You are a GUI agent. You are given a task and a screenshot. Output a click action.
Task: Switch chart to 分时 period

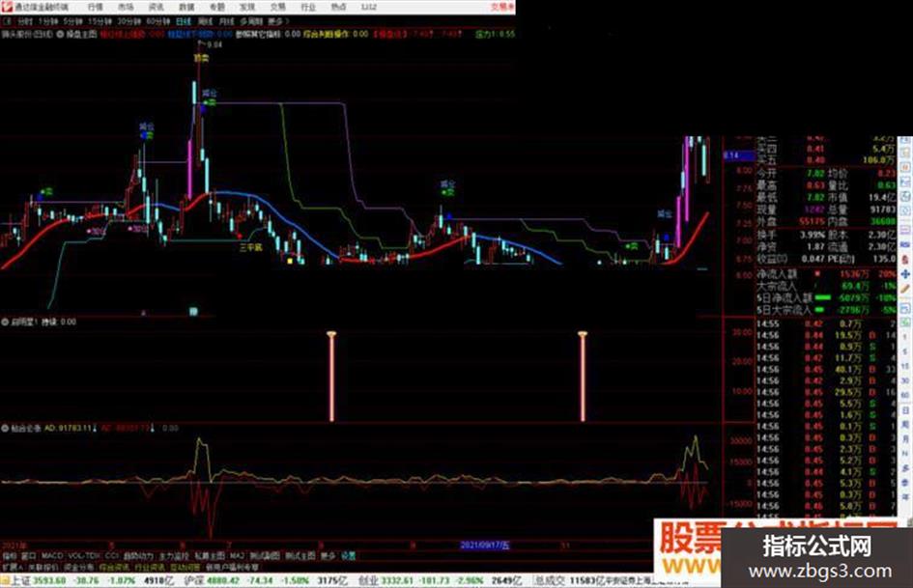pos(24,21)
